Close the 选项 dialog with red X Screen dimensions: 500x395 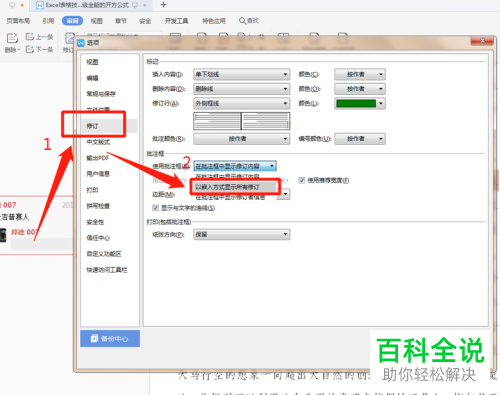click(x=482, y=41)
